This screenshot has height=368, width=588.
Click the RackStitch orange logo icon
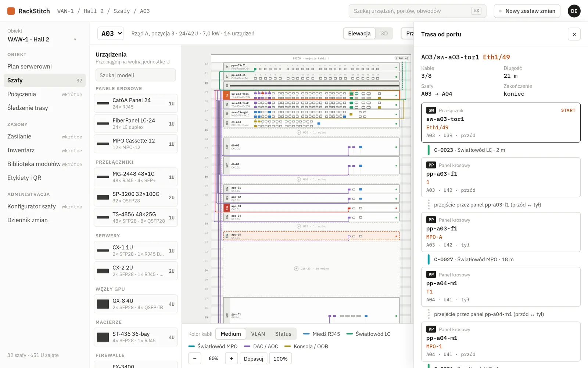click(x=11, y=11)
